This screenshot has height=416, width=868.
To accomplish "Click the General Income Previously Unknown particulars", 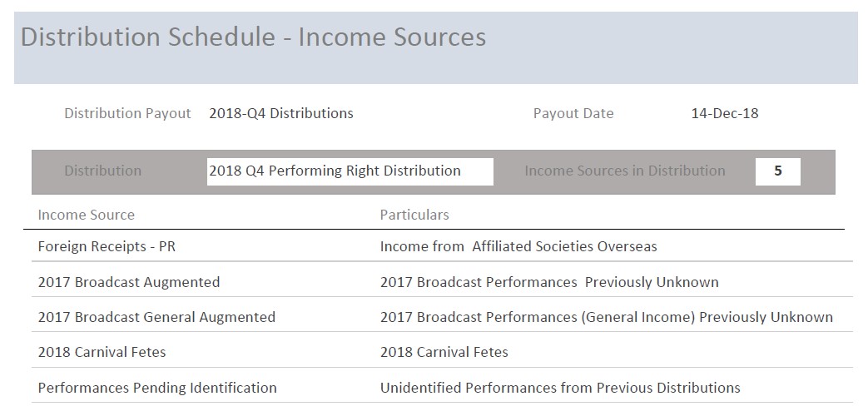I will coord(606,317).
